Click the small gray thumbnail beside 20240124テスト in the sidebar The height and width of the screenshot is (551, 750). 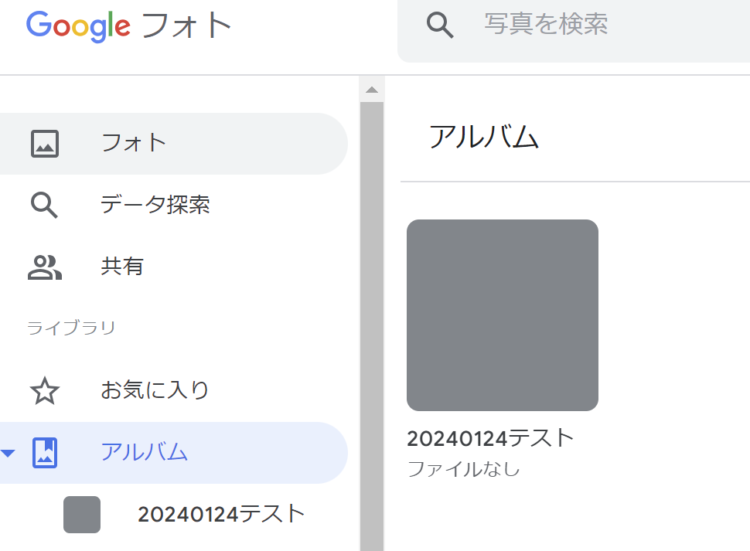coord(82,515)
